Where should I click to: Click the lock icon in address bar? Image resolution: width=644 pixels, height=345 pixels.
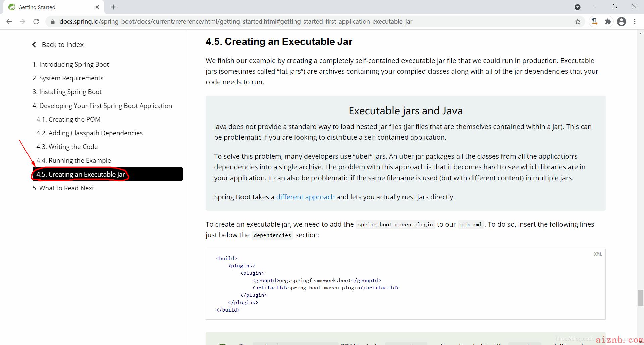coord(52,22)
